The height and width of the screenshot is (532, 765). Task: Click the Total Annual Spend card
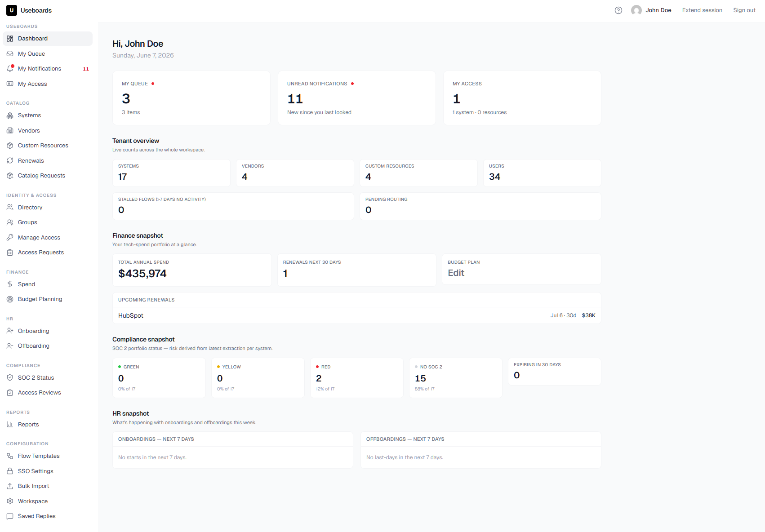point(192,270)
